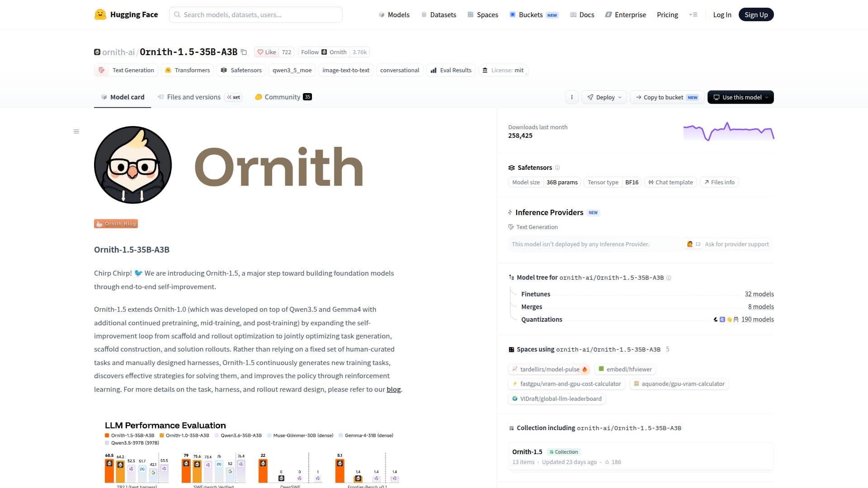Open Datasets in the top navigation
This screenshot has height=488, width=868.
tap(439, 14)
